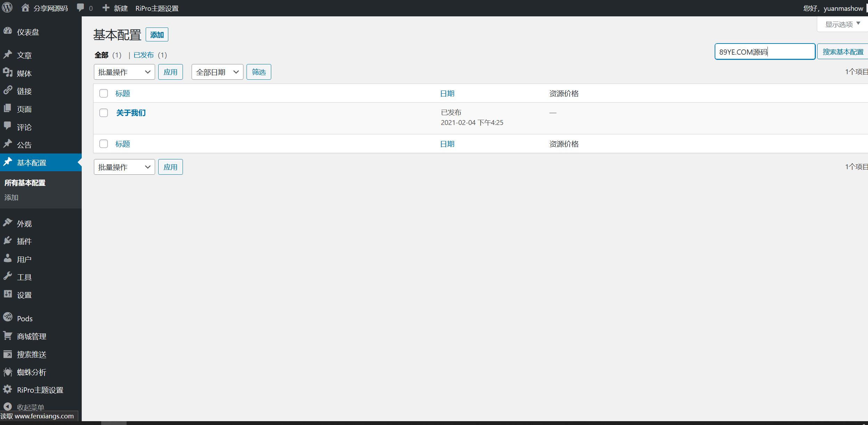Screen dimensions: 868x425
Task: Open the 全部日期 date filter dropdown
Action: (217, 72)
